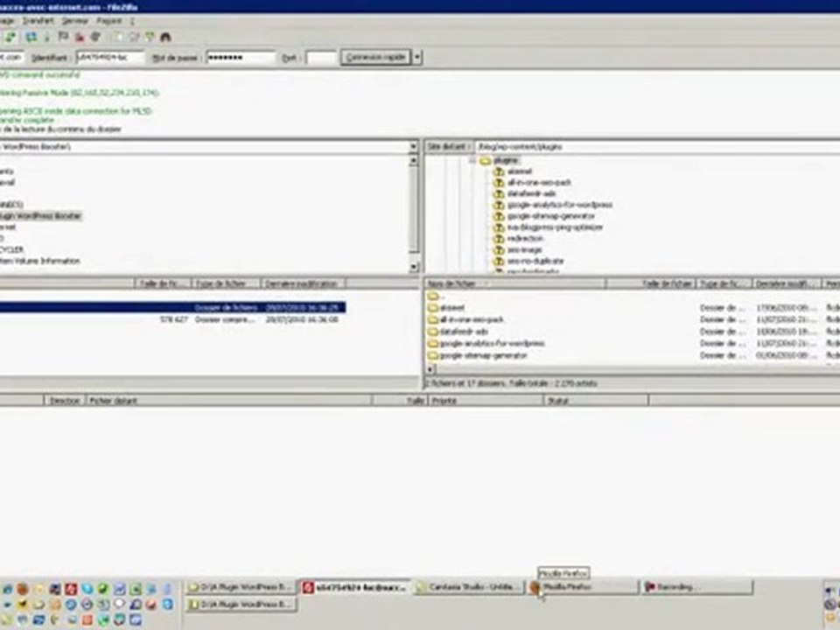Click the red disconnect icon in toolbar
Viewport: 840px width, 630px height.
80,37
